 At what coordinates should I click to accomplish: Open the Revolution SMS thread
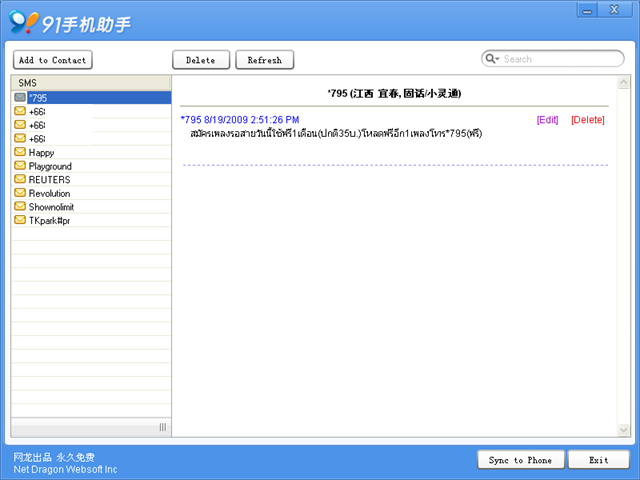click(91, 193)
